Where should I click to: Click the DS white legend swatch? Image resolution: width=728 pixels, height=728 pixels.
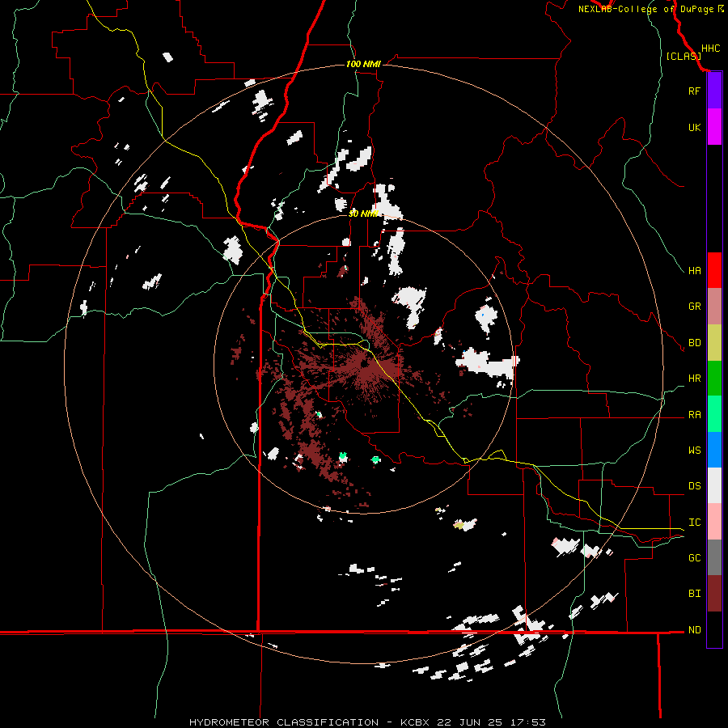pyautogui.click(x=714, y=485)
